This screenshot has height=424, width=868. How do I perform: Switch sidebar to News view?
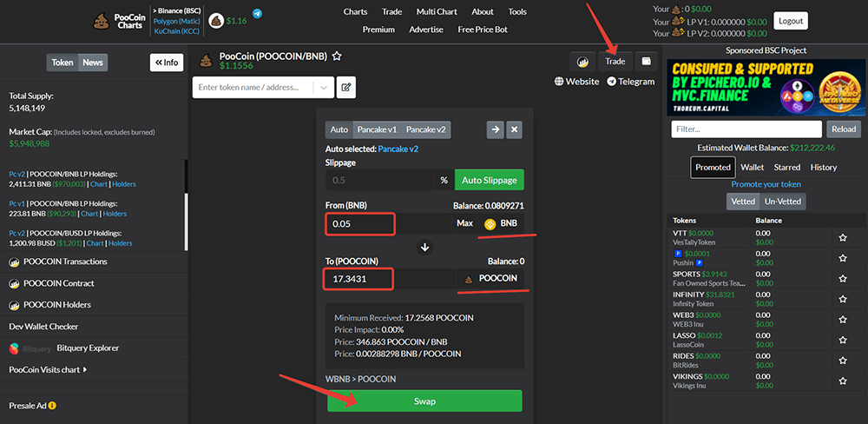pos(93,63)
